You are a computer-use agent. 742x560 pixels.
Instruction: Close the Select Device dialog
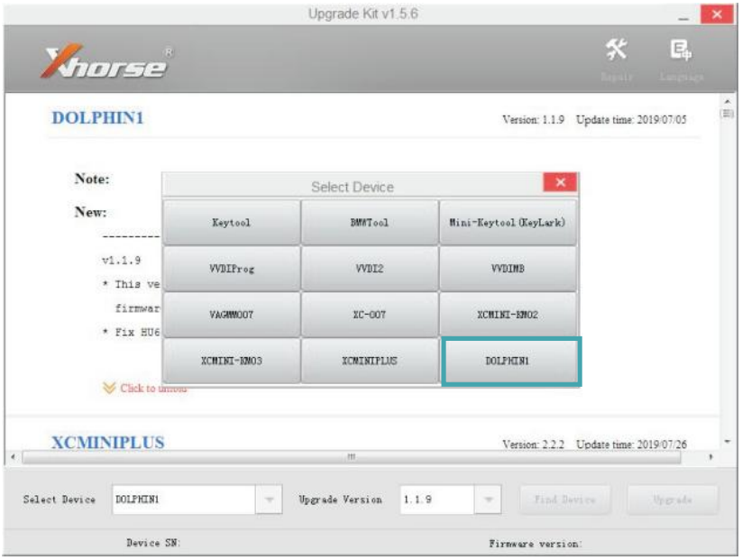tap(560, 182)
